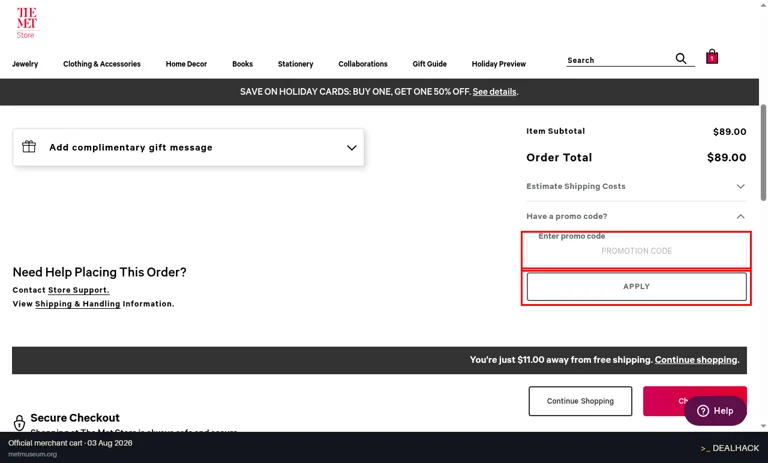Click the metmuseum.org text in bottom bar
The height and width of the screenshot is (463, 768).
point(32,454)
